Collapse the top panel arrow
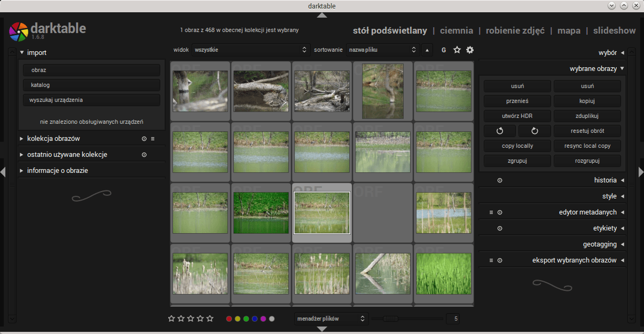644x334 pixels. click(321, 15)
